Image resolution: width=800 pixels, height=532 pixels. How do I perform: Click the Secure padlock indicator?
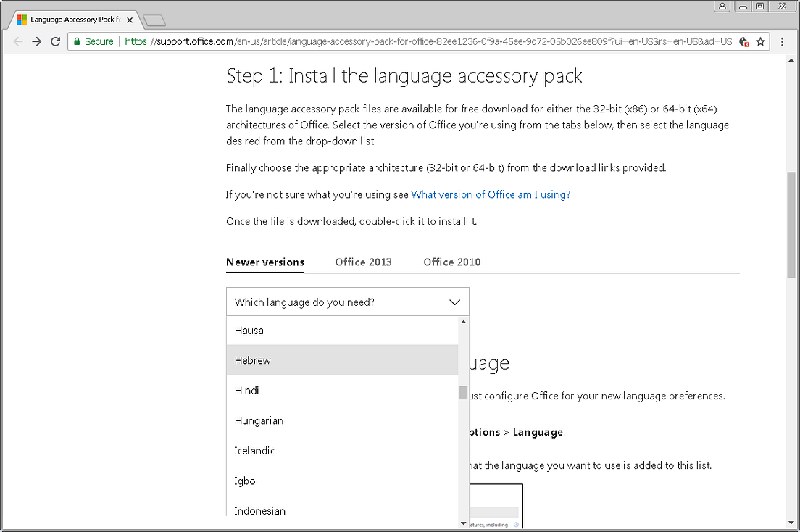point(78,42)
